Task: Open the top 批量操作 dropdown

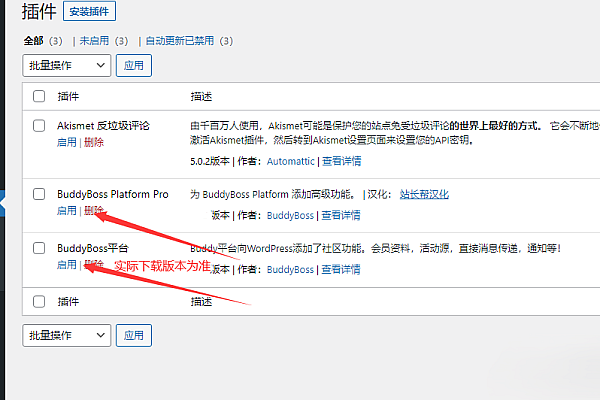Action: point(67,65)
